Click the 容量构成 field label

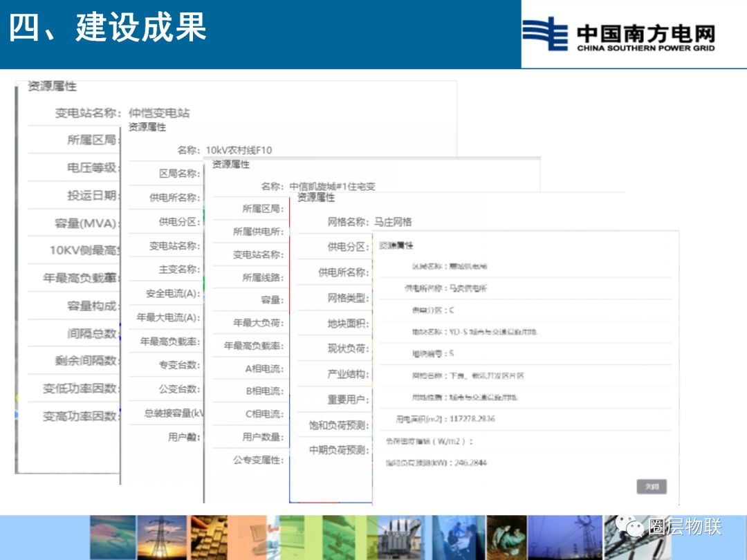(x=93, y=306)
